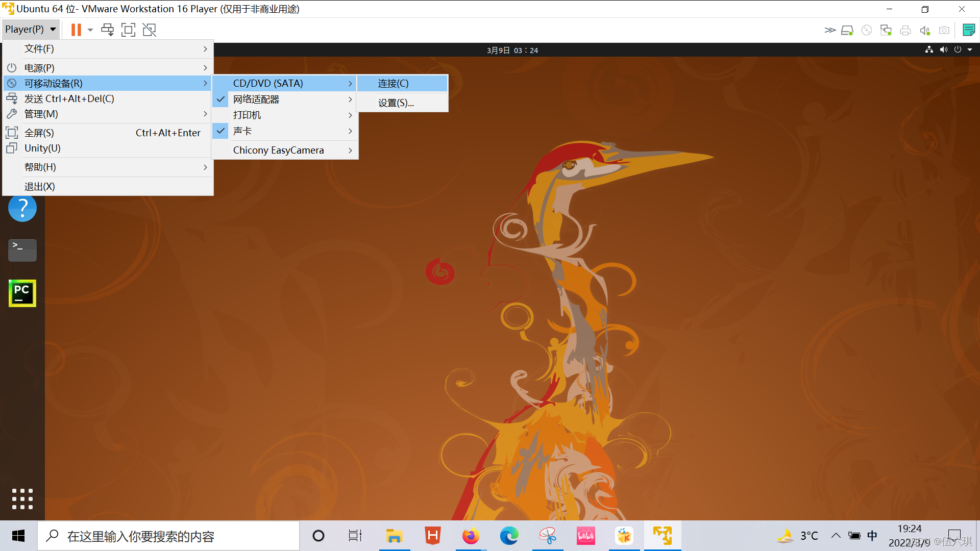Select 可移动设备(R) menu item
This screenshot has width=980, height=551.
(108, 83)
